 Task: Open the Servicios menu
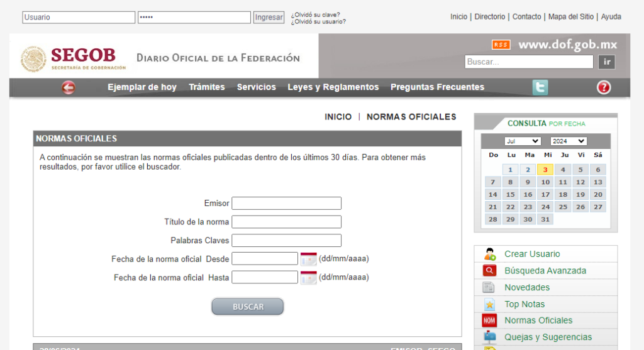[x=257, y=87]
